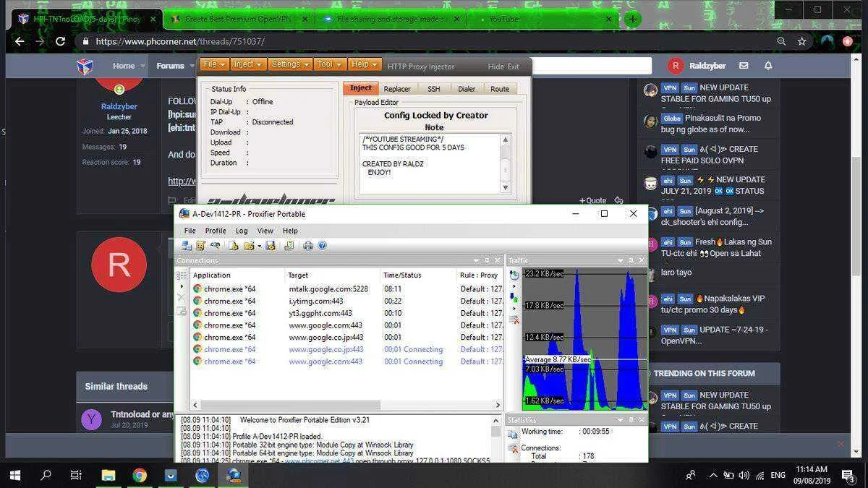
Task: Click the Chrome address bar zoom magnifier
Action: point(781,41)
